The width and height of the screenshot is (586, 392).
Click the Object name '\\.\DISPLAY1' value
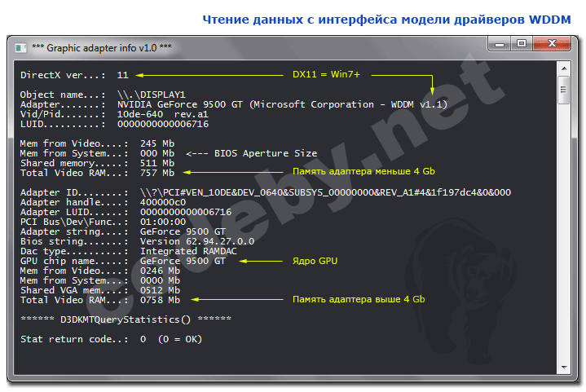(152, 95)
